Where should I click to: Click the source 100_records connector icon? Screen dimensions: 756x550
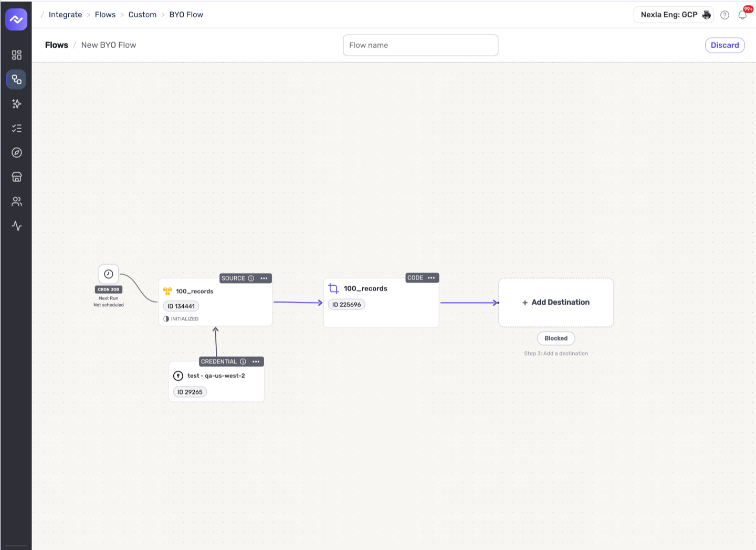tap(167, 291)
